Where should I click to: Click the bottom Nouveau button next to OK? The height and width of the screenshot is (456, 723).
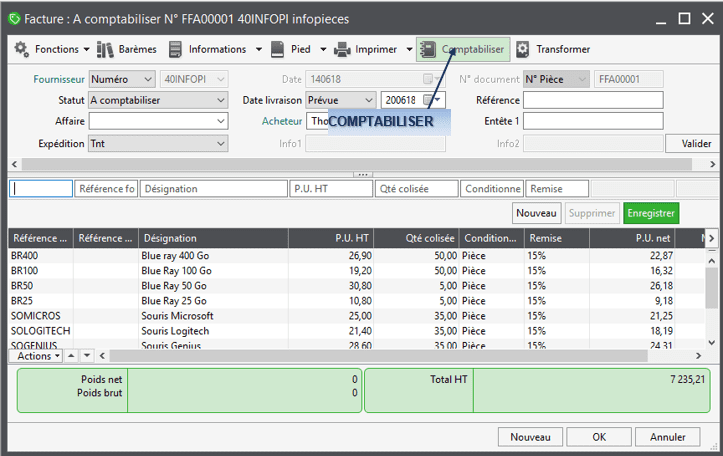pyautogui.click(x=530, y=437)
